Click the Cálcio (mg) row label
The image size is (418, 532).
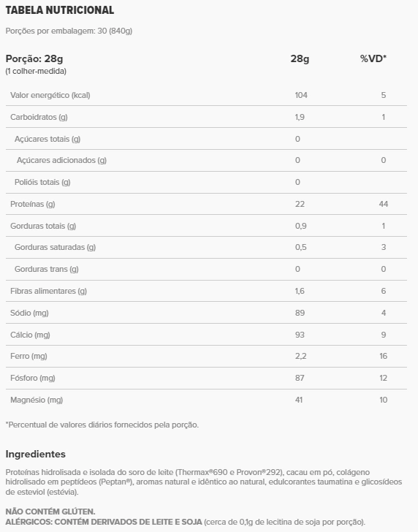[x=30, y=335]
